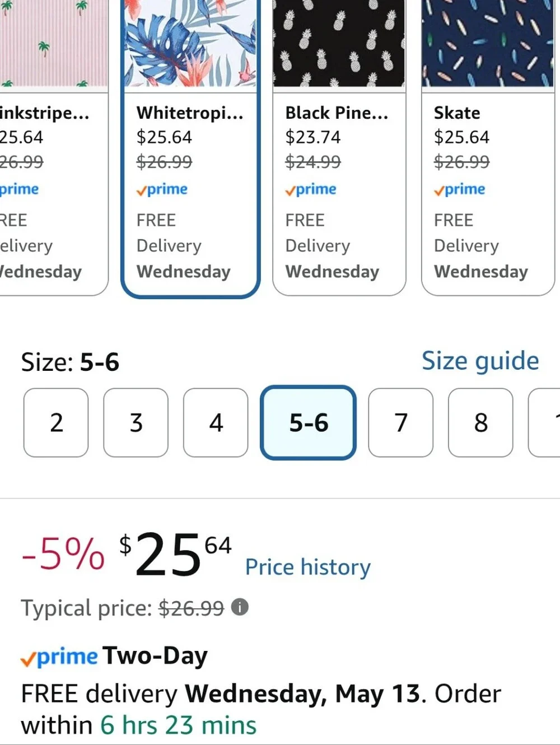Select size 2
560x745 pixels.
click(56, 422)
